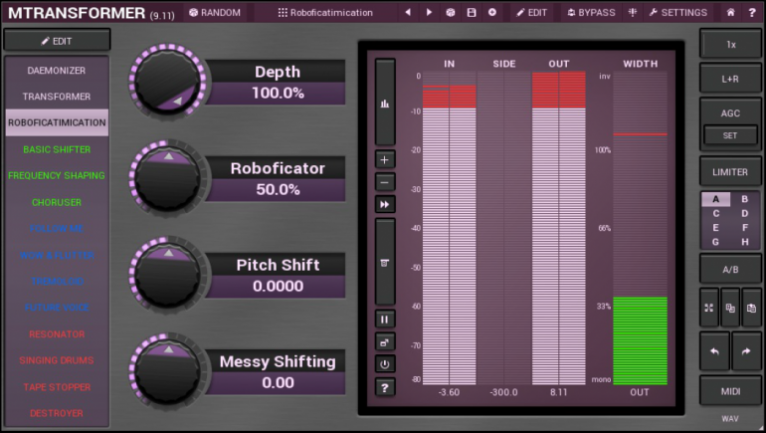This screenshot has width=766, height=433.
Task: Open the L+R channel mode selector
Action: [730, 77]
